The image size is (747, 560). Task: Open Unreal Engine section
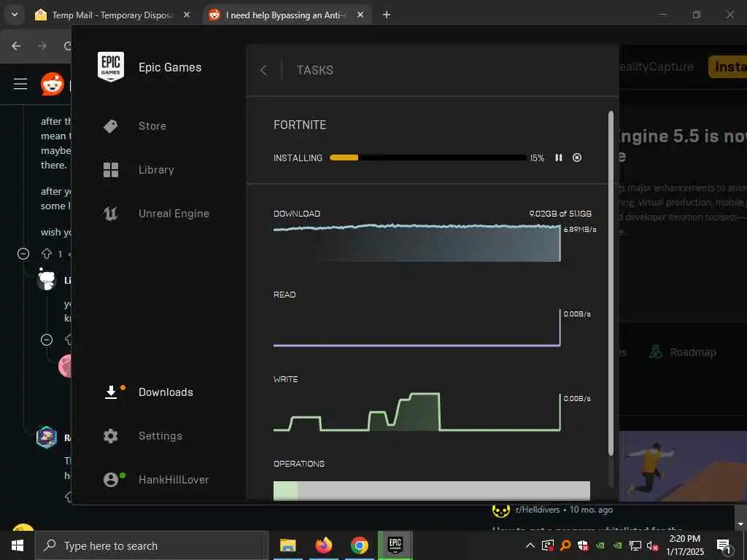click(x=174, y=214)
